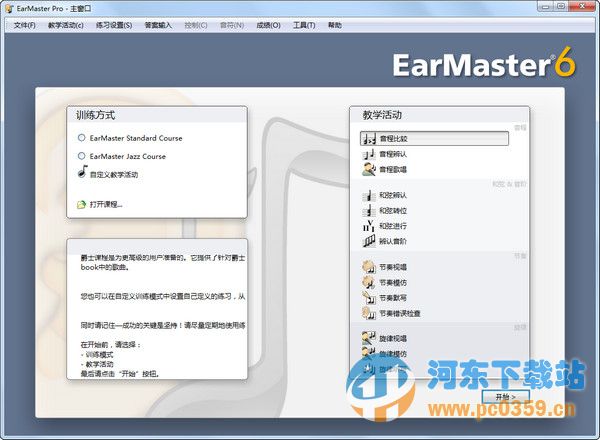600x440 pixels.
Task: Open the 成绩(O) results menu
Action: pos(268,25)
